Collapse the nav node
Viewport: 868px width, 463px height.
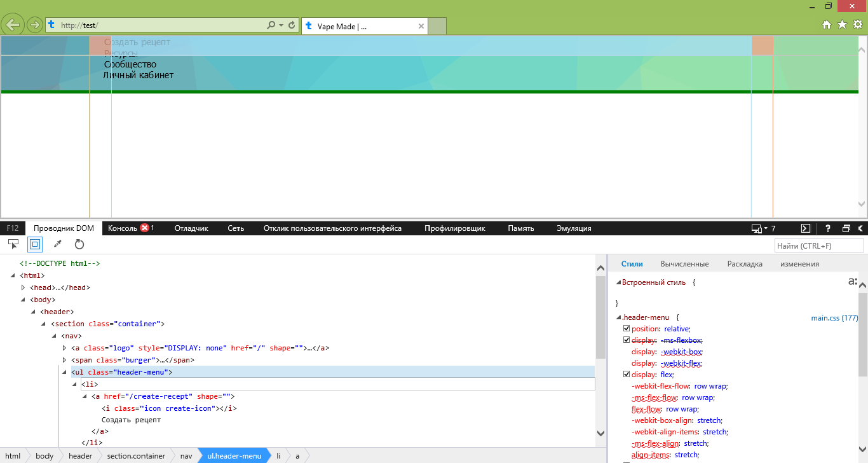54,336
